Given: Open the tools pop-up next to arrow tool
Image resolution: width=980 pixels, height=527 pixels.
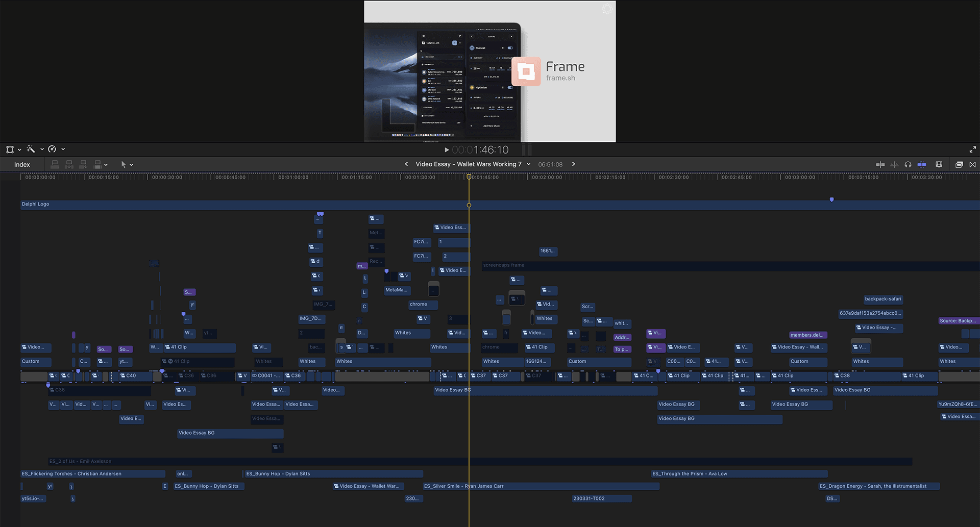Looking at the screenshot, I should point(131,165).
